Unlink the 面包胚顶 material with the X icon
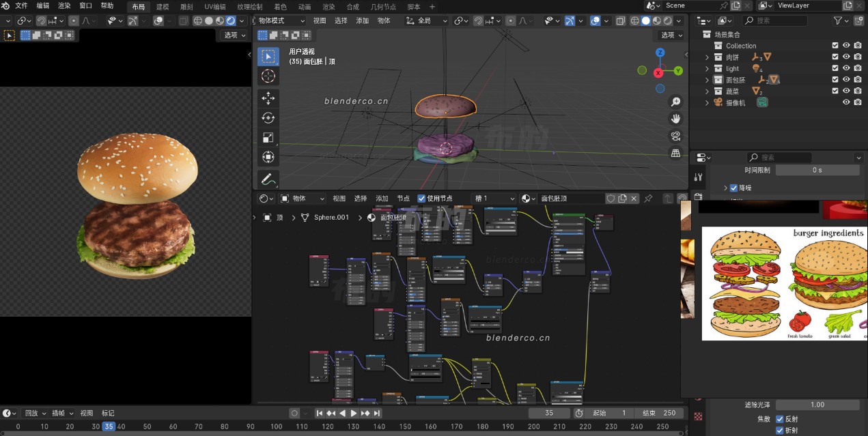The image size is (868, 436). click(634, 199)
